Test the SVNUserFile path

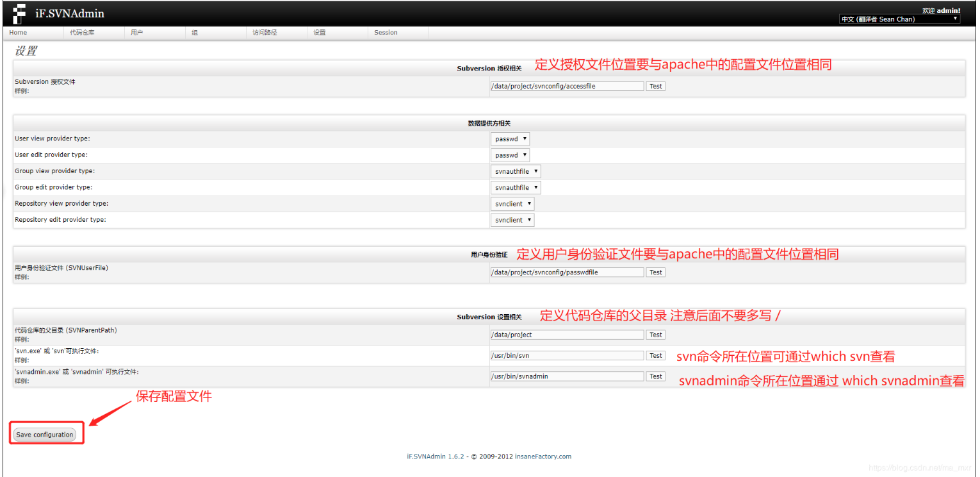tap(655, 272)
